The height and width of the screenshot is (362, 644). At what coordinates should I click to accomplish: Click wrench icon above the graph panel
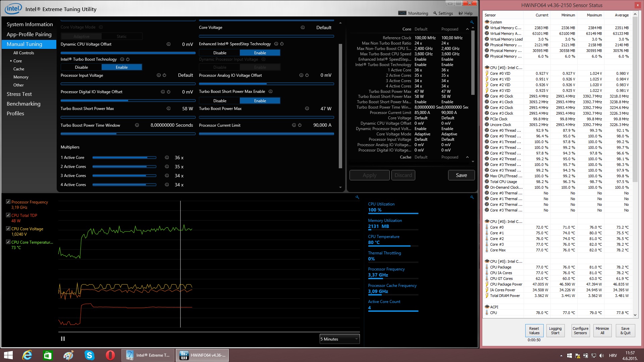pyautogui.click(x=357, y=197)
